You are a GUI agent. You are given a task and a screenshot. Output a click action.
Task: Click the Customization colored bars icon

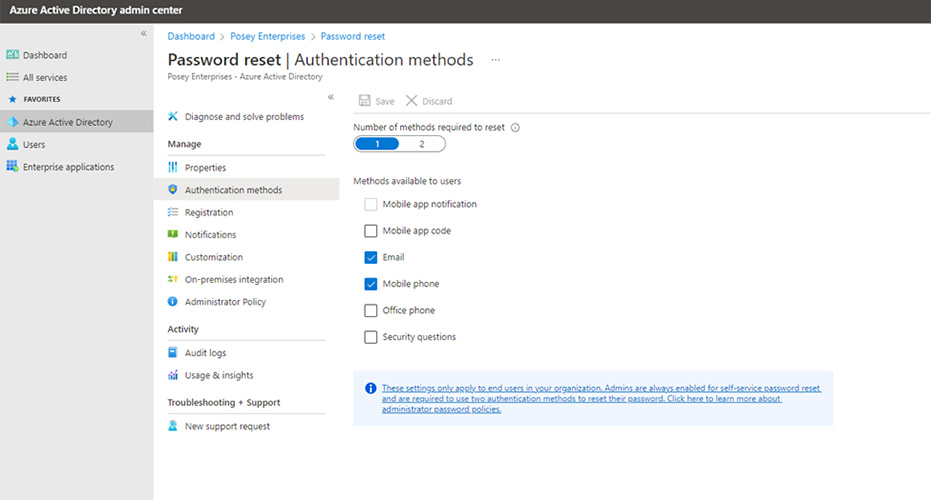[x=173, y=257]
